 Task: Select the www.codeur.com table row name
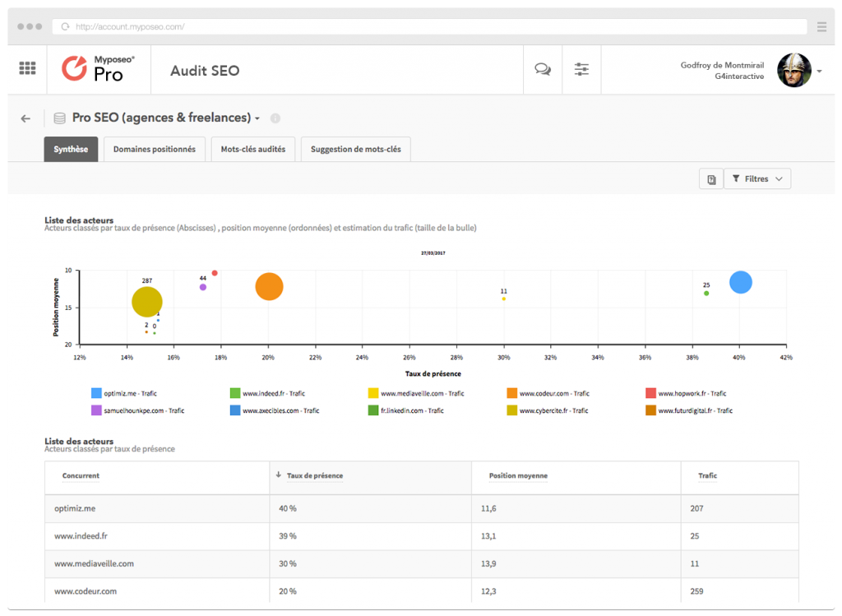(x=86, y=591)
